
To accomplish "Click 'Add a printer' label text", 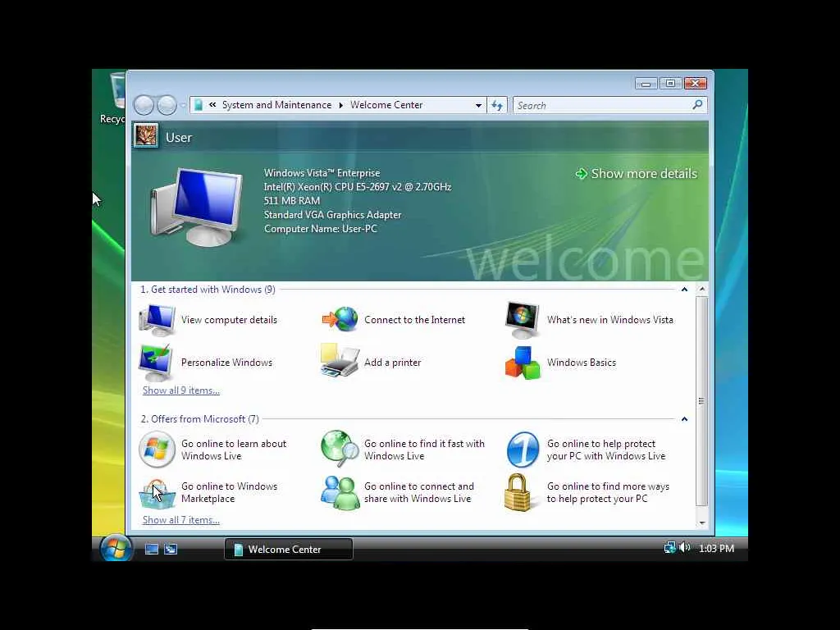I will pyautogui.click(x=393, y=363).
